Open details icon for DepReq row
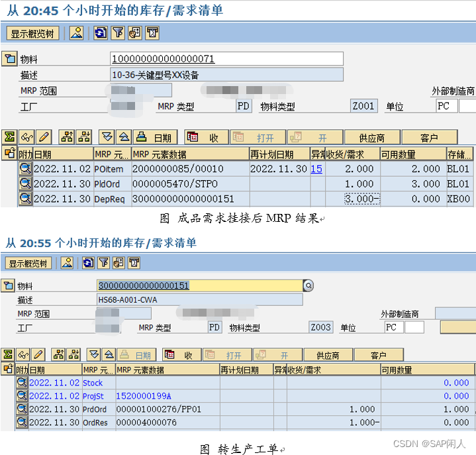Screen dimensions: 476x455 pos(25,199)
